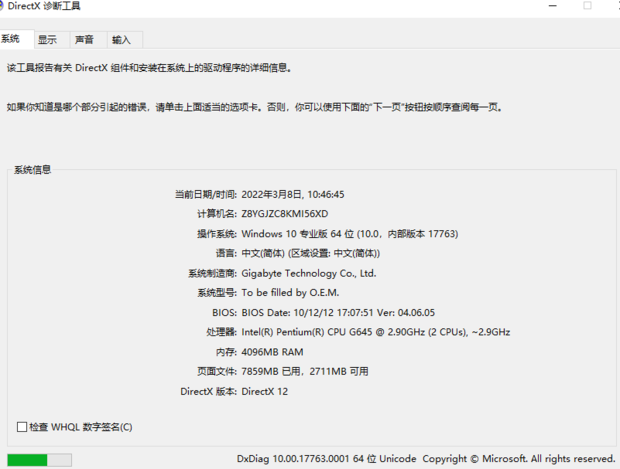Click the intro sentence about DirectX components
The image size is (620, 469).
pyautogui.click(x=149, y=68)
